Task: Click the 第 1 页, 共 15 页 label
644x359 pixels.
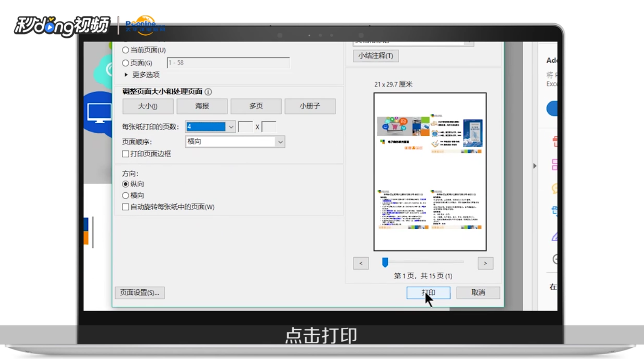Action: coord(423,276)
